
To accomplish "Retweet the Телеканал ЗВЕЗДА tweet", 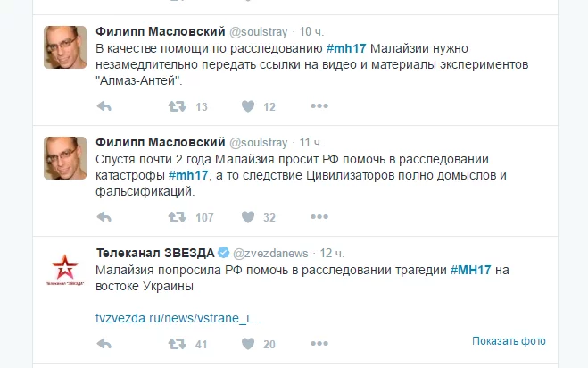I will coord(178,344).
